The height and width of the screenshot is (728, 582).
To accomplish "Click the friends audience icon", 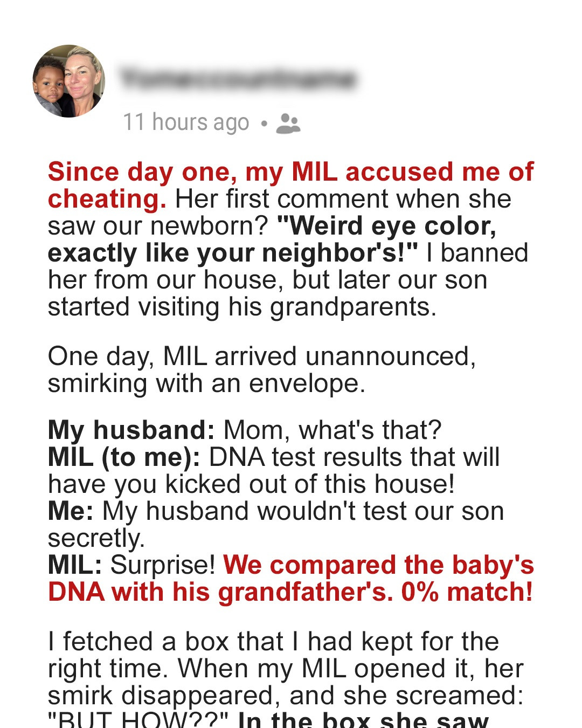I will [x=288, y=123].
